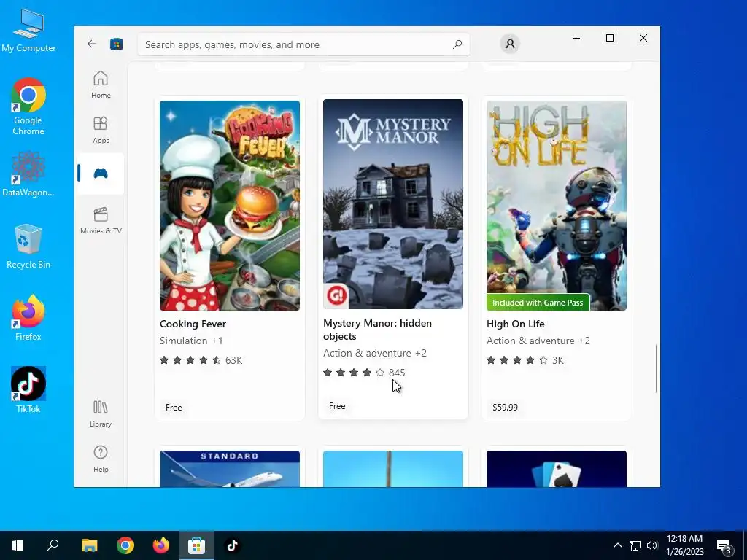Click the search magnifier icon in Store
The height and width of the screenshot is (560, 747).
(x=457, y=44)
